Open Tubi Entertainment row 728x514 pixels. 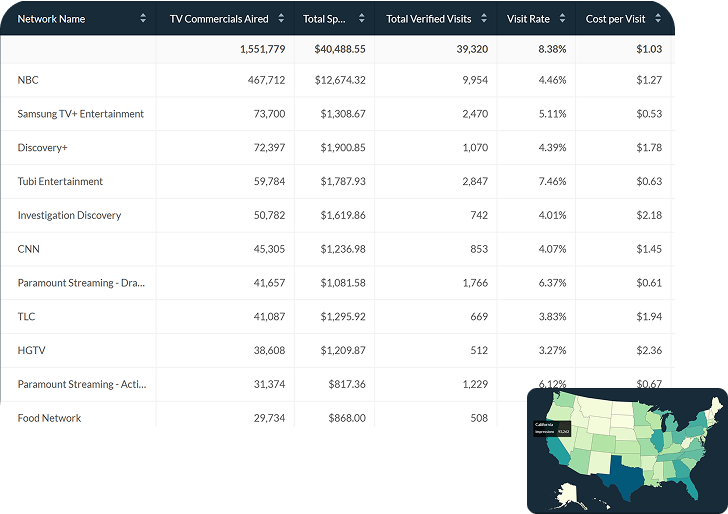point(60,182)
